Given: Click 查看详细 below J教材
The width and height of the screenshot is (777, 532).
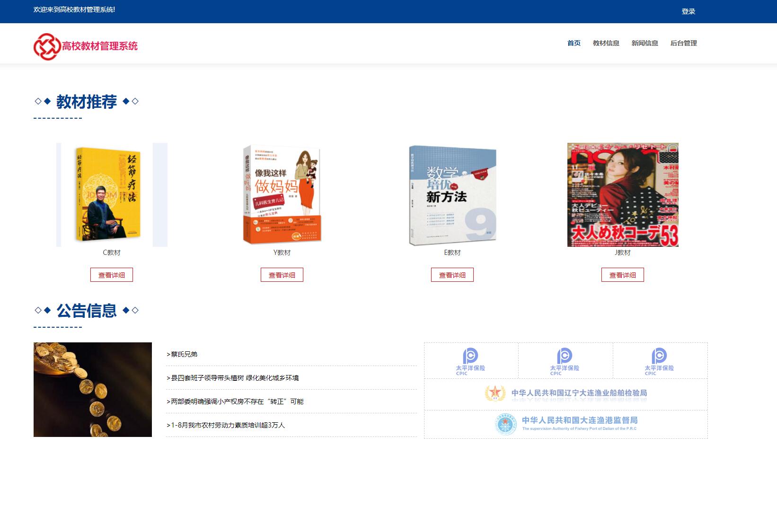Looking at the screenshot, I should [x=622, y=275].
